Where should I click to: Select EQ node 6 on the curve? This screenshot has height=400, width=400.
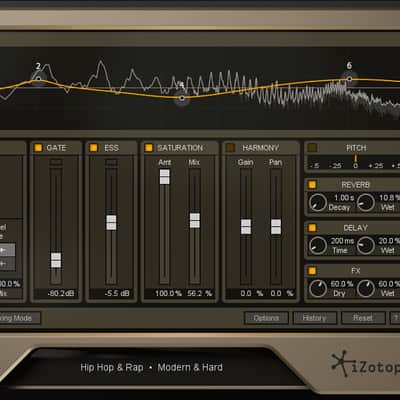349,79
